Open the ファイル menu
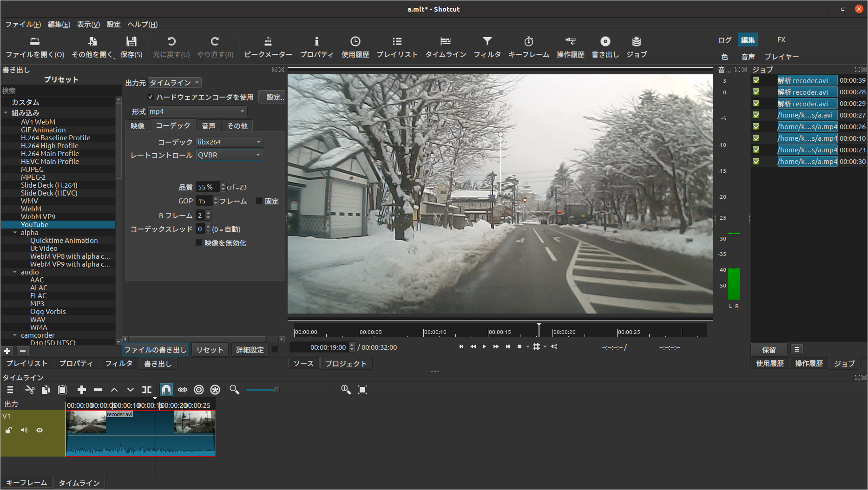The height and width of the screenshot is (490, 868). [23, 24]
